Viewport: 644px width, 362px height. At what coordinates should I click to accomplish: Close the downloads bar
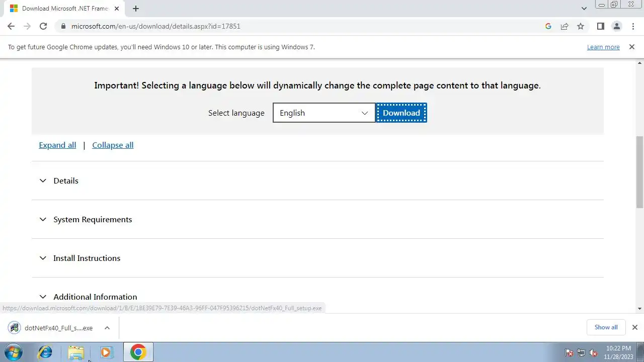tap(634, 327)
